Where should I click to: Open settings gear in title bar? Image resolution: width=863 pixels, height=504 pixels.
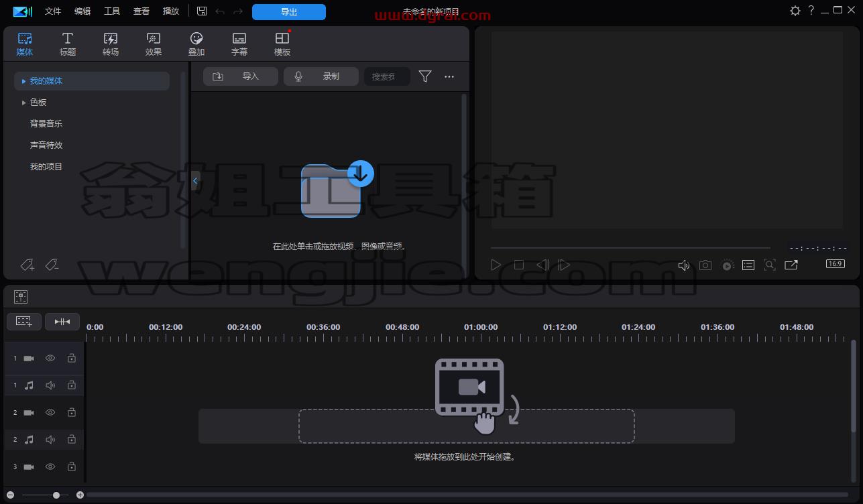coord(795,11)
